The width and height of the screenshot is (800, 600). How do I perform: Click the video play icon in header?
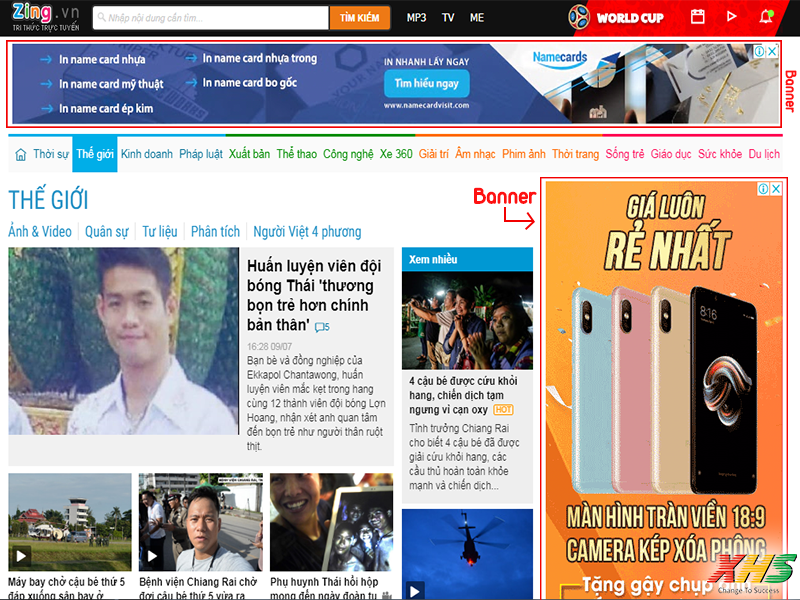pyautogui.click(x=731, y=17)
